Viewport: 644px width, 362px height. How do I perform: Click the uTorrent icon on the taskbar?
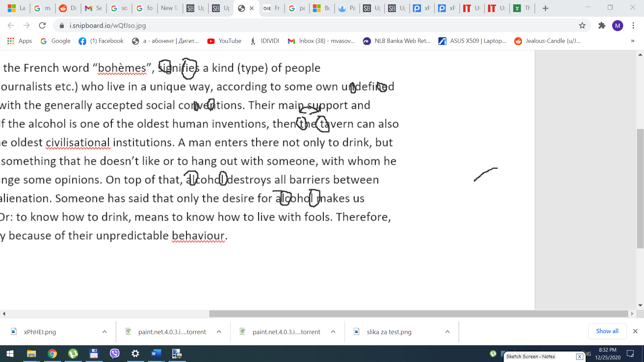[73, 354]
